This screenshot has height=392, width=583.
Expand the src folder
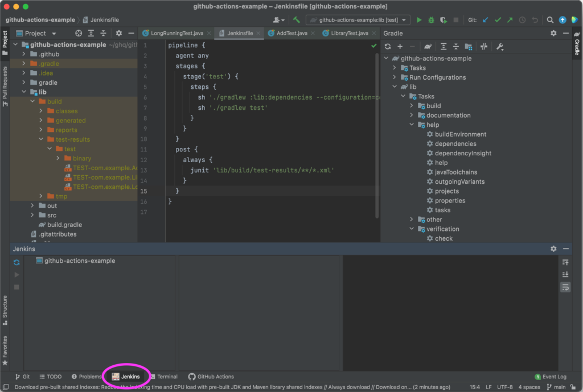(x=32, y=215)
